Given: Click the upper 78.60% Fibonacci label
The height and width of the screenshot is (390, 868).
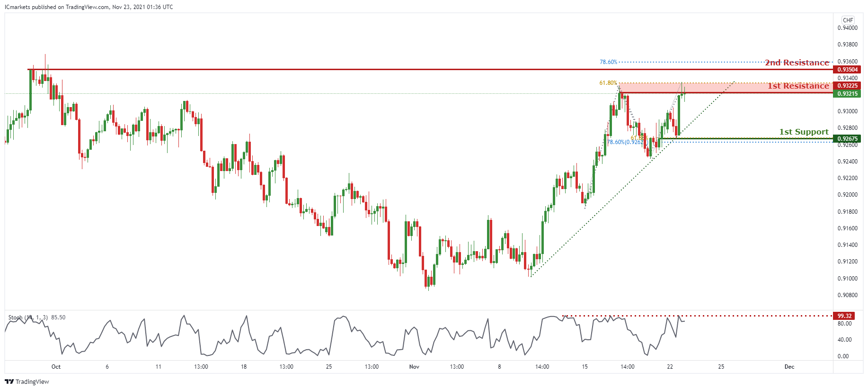Looking at the screenshot, I should (x=608, y=62).
